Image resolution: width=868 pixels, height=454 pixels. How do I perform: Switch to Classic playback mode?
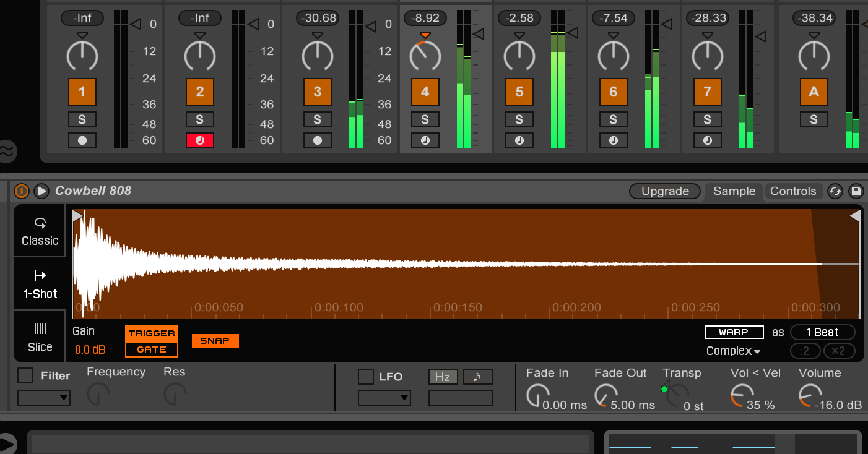39,231
